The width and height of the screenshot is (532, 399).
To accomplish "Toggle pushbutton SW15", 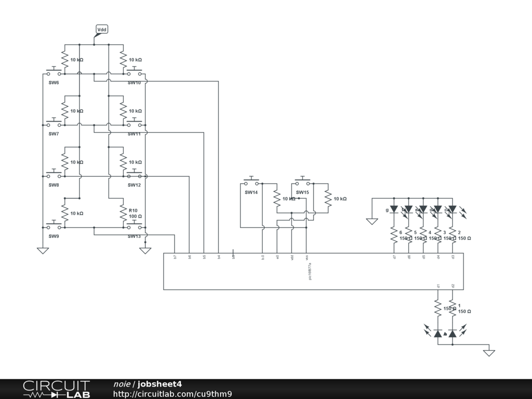I will click(302, 182).
